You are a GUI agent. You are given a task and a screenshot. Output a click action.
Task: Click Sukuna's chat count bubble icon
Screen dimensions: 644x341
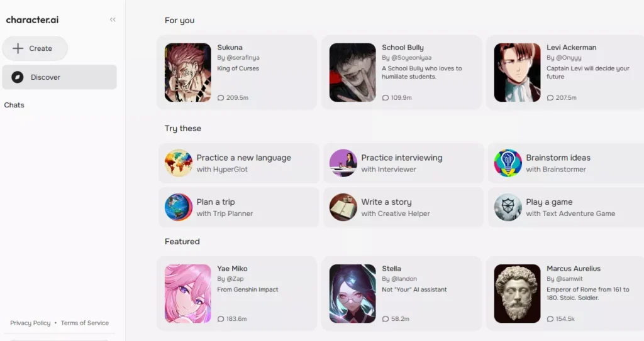221,98
